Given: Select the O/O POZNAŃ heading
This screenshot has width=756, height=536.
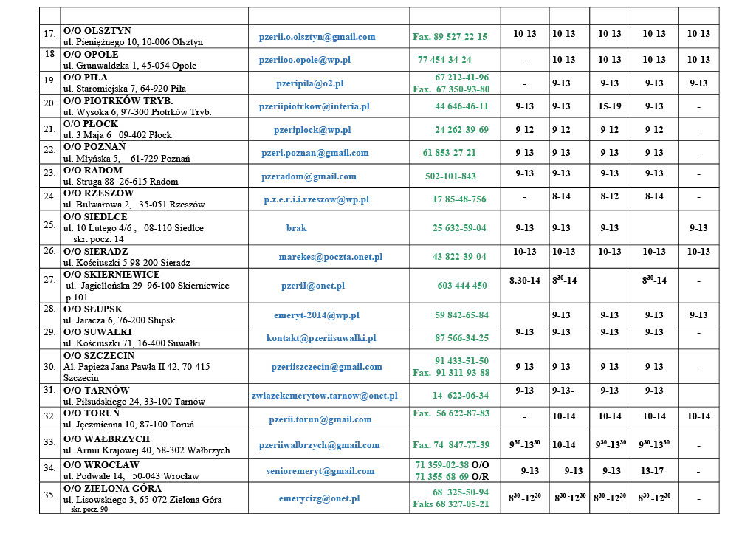Looking at the screenshot, I should coord(94,147).
